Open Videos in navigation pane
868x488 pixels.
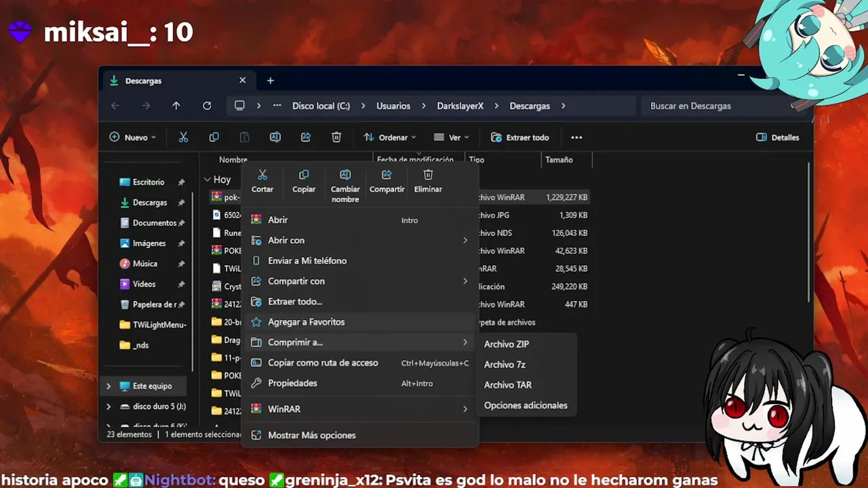pos(144,284)
